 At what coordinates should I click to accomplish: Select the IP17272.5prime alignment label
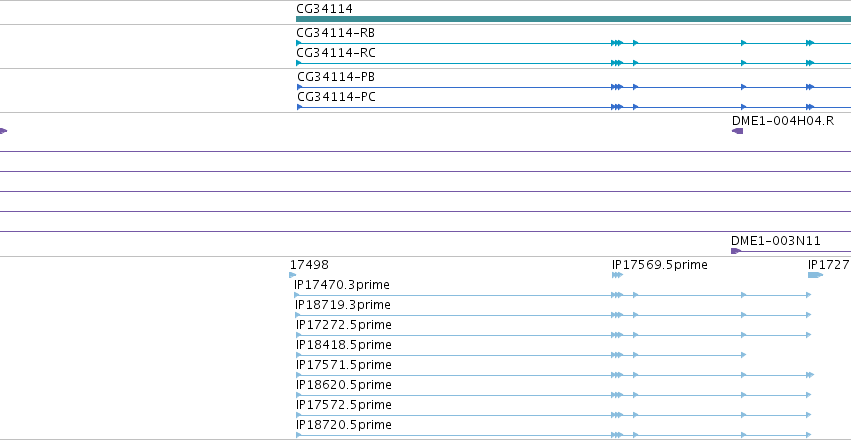[344, 325]
